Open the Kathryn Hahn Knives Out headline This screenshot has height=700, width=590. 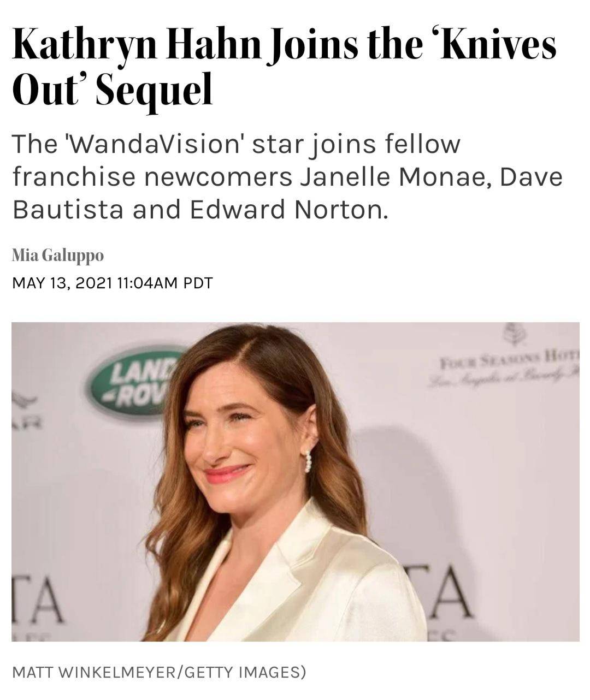pyautogui.click(x=284, y=67)
